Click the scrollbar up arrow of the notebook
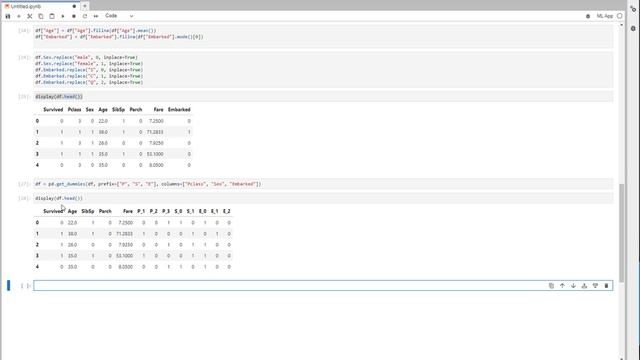This screenshot has width=640, height=360. coord(622,25)
